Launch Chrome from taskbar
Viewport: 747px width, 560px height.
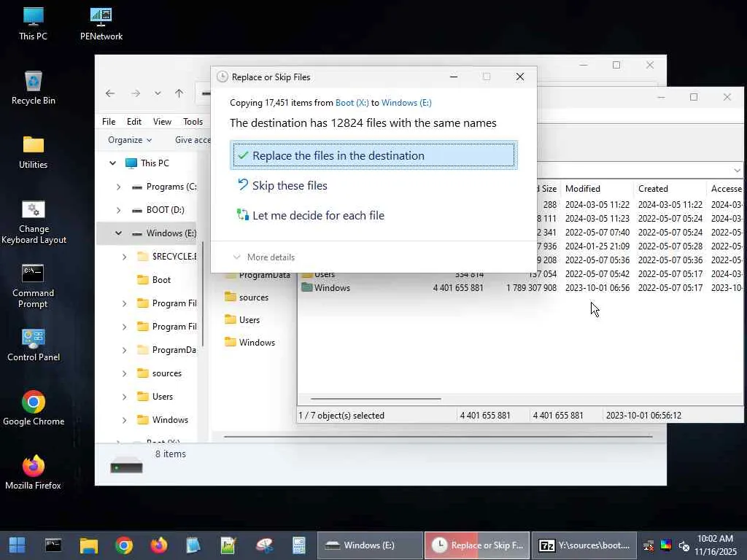click(x=124, y=545)
